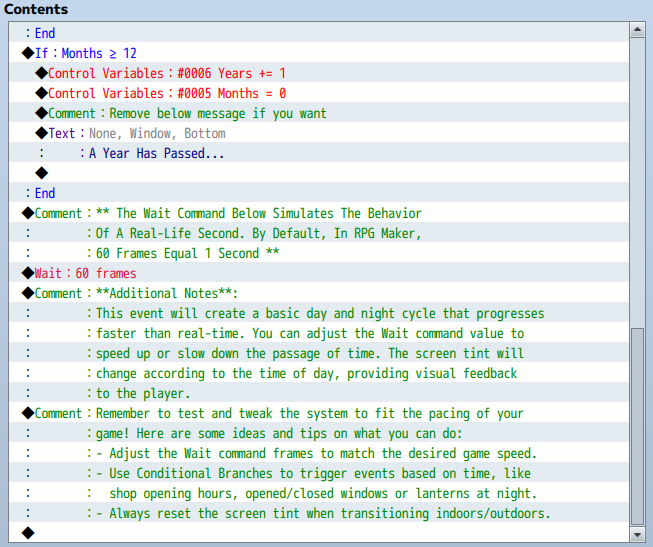Select line 'game! Here are some ideas and tips'
Viewport: 653px width, 547px height.
319,433
